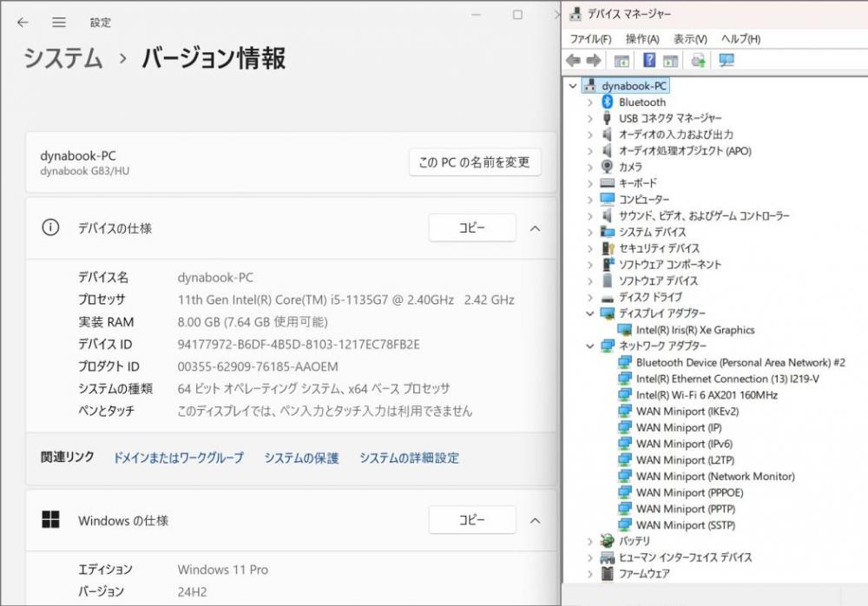
Task: Open ドメインまたはワークグループ link
Action: pos(178,458)
